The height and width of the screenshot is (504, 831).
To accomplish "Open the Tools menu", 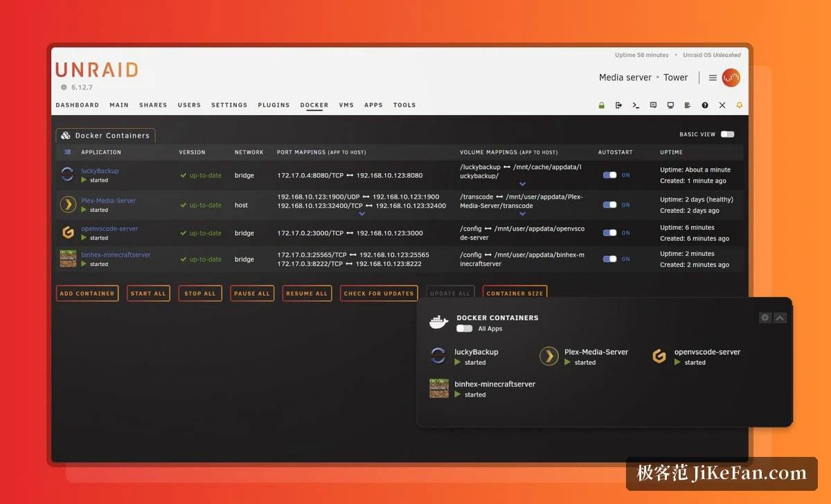I will click(404, 105).
